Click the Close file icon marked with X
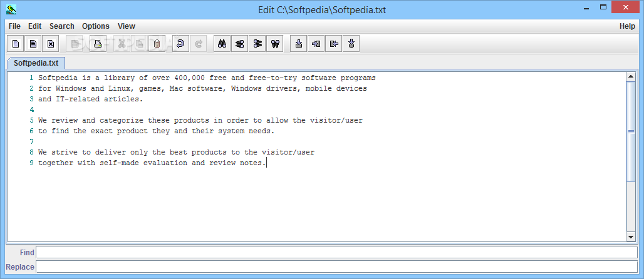This screenshot has width=644, height=279. pos(51,44)
